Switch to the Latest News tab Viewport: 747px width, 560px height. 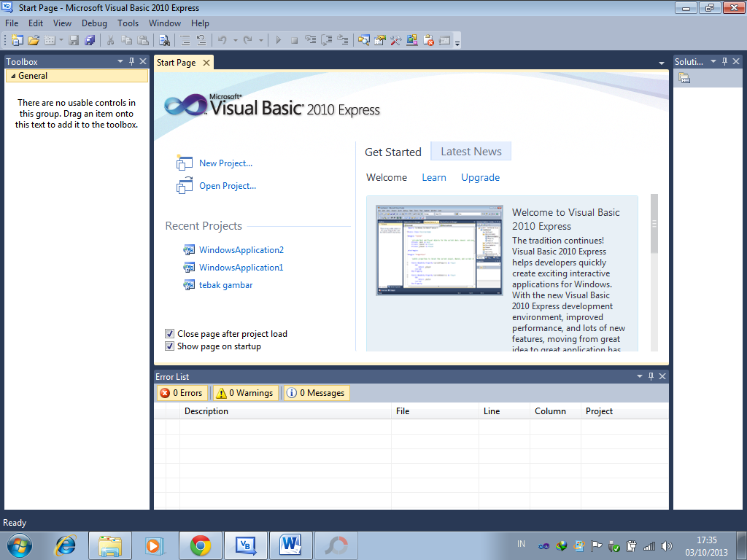click(471, 152)
